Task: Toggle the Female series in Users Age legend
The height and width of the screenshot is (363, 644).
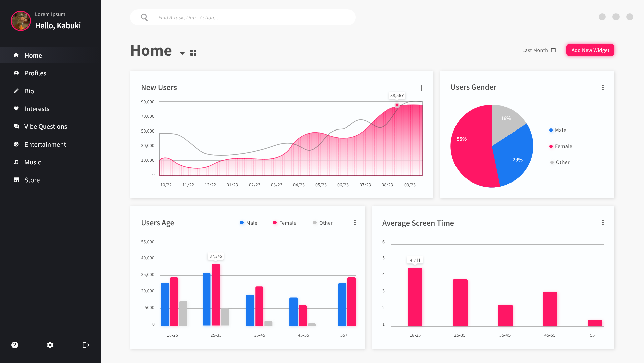Action: [x=284, y=223]
